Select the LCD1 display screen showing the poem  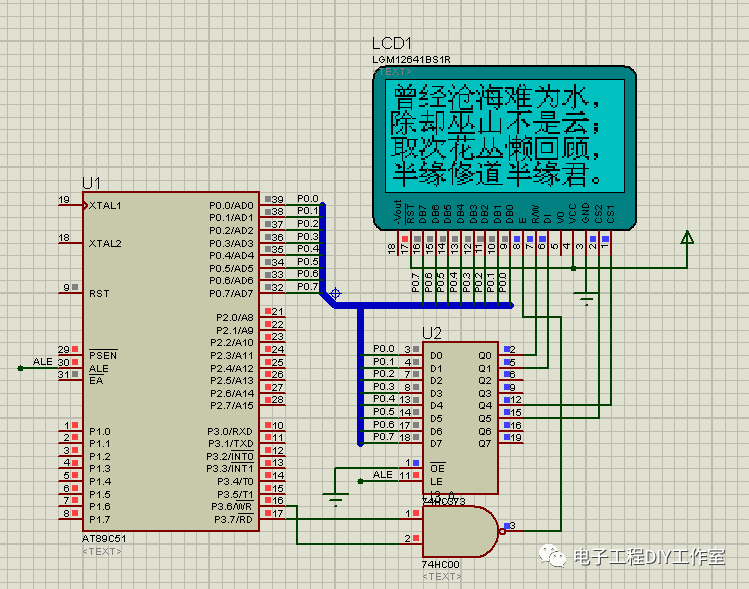[505, 136]
